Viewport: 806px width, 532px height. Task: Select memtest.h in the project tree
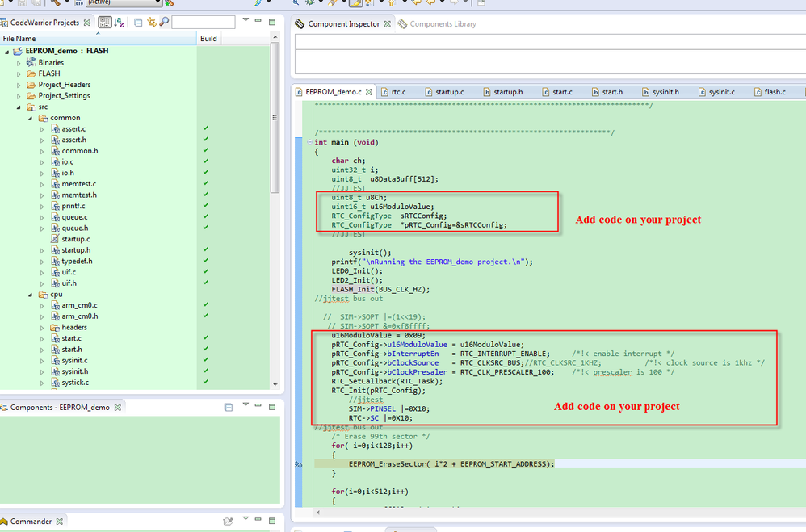click(79, 195)
